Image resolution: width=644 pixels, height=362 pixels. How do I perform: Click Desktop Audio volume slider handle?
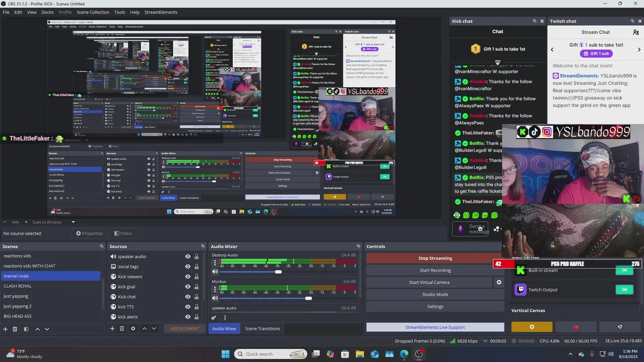pos(278,271)
